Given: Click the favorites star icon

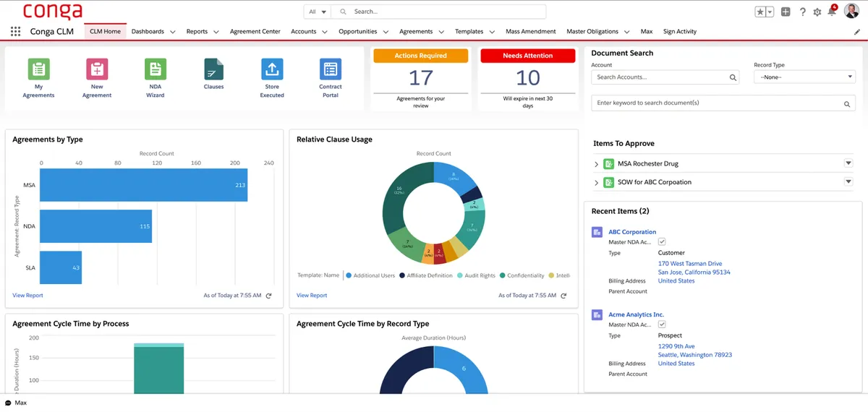Looking at the screenshot, I should 760,12.
